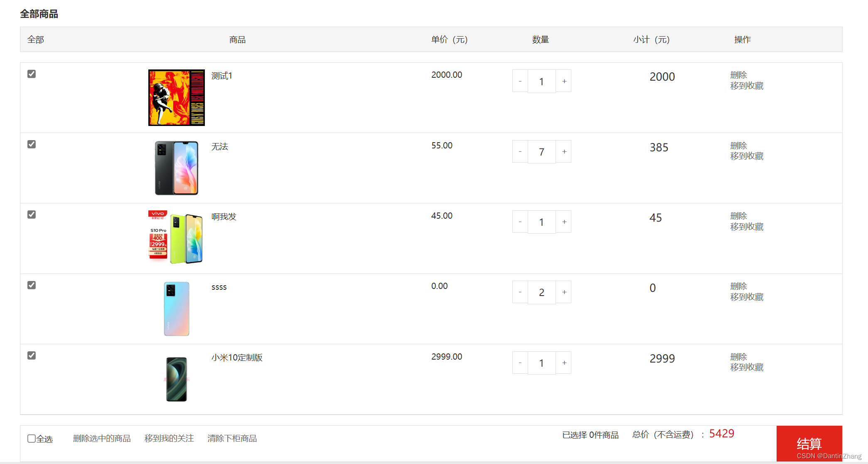Increase quantity of 小米10定制版
The height and width of the screenshot is (464, 868).
click(x=564, y=363)
